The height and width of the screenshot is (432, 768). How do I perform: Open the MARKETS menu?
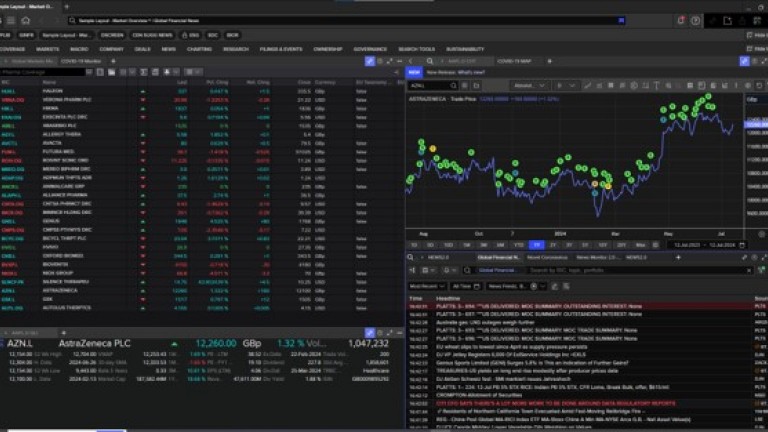[47, 48]
